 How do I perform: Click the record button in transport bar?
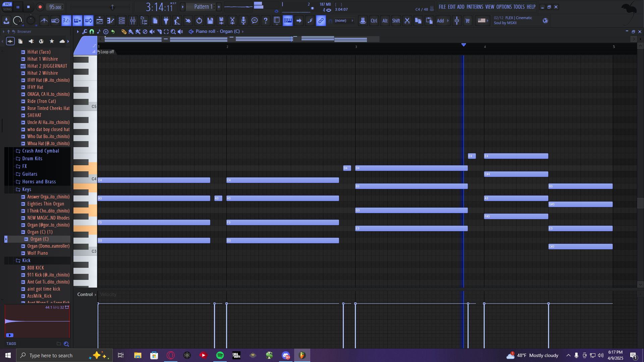(40, 7)
